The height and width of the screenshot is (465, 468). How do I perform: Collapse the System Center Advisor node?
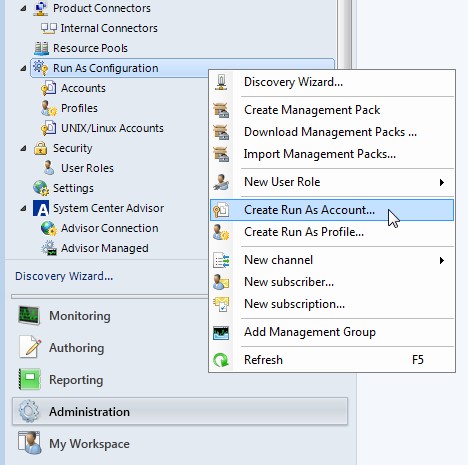23,208
